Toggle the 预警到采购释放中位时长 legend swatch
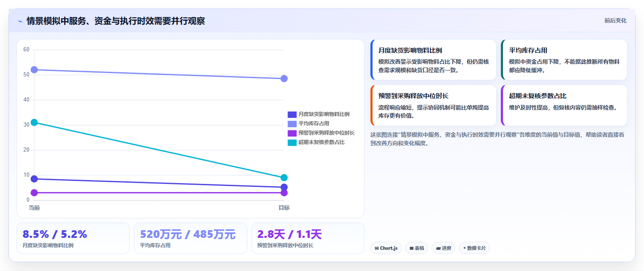The height and width of the screenshot is (271, 644). (292, 133)
